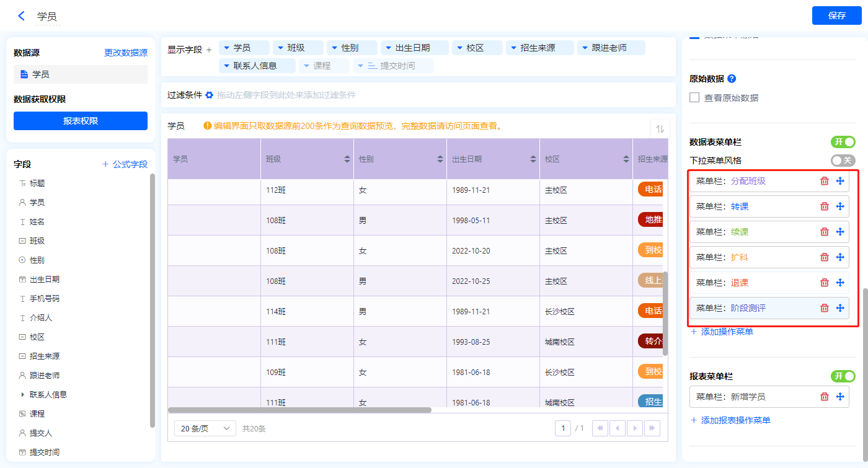Image resolution: width=868 pixels, height=468 pixels.
Task: Open dropdown on 招生来源 display field tag
Action: point(513,48)
